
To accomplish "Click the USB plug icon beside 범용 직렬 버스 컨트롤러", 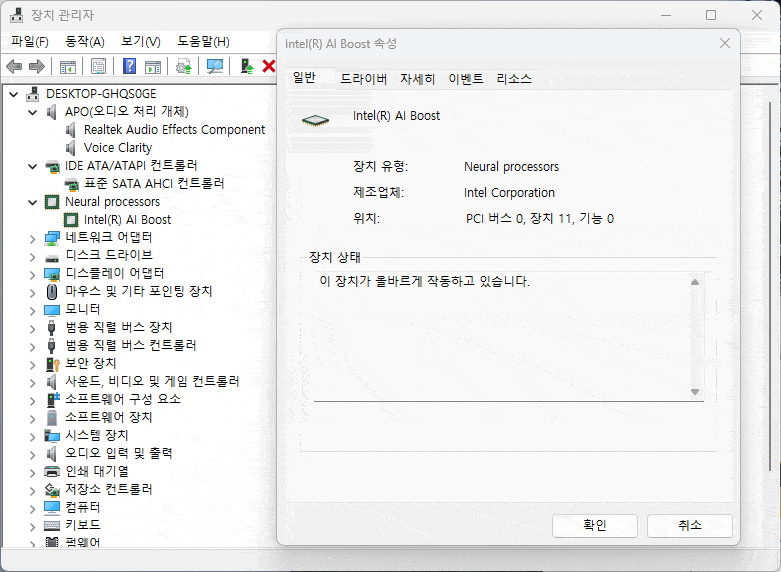I will point(51,346).
